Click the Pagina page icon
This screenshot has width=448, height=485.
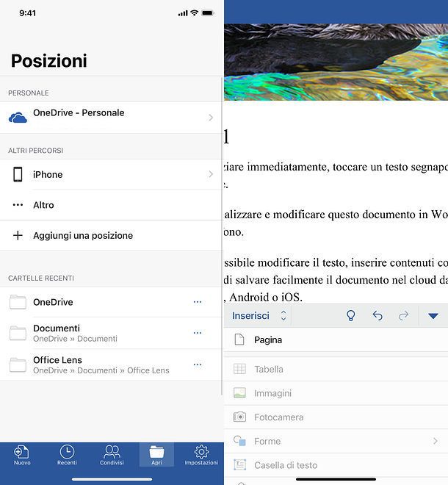click(x=239, y=339)
